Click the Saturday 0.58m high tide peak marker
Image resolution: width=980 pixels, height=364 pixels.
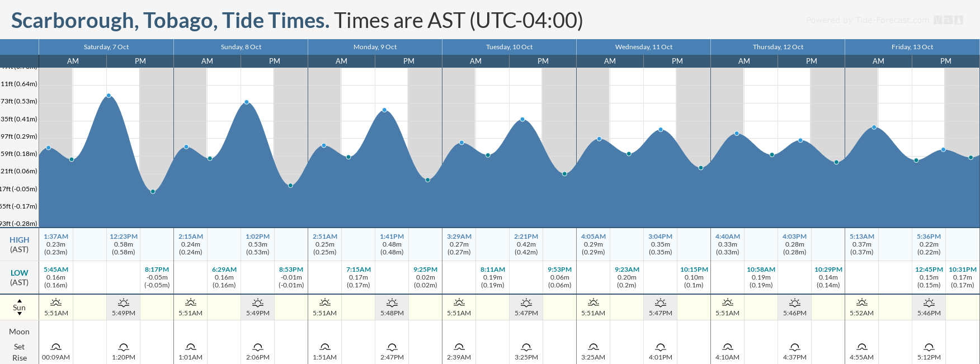coord(109,96)
